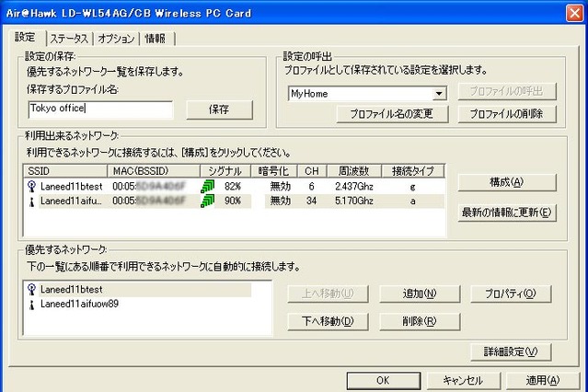The image size is (588, 392).
Task: Click the 82% signal value
Action: (x=233, y=187)
